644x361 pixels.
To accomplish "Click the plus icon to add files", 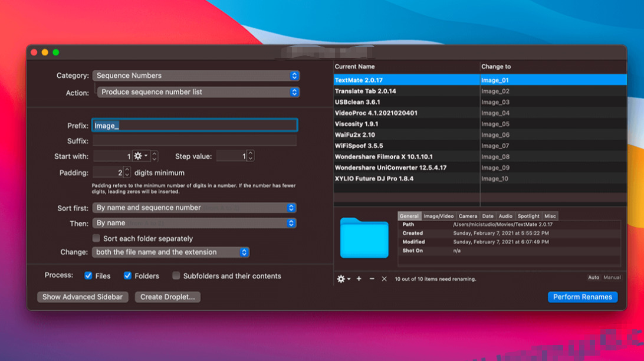I will coord(359,278).
